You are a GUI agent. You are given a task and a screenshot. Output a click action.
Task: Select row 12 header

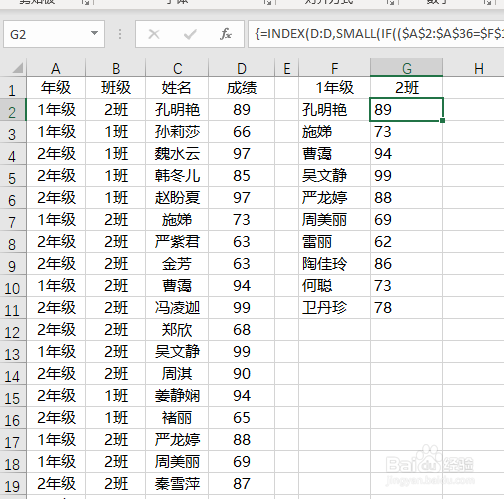[x=13, y=331]
